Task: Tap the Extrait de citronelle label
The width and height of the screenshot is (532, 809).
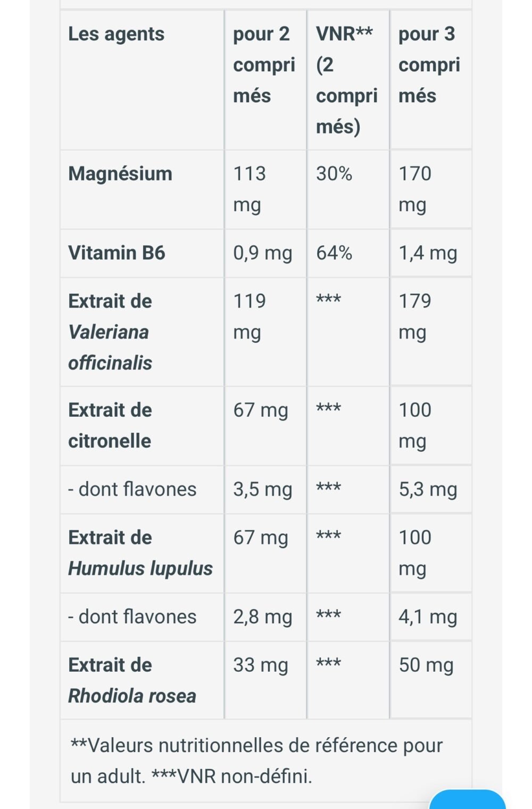Action: [x=110, y=425]
